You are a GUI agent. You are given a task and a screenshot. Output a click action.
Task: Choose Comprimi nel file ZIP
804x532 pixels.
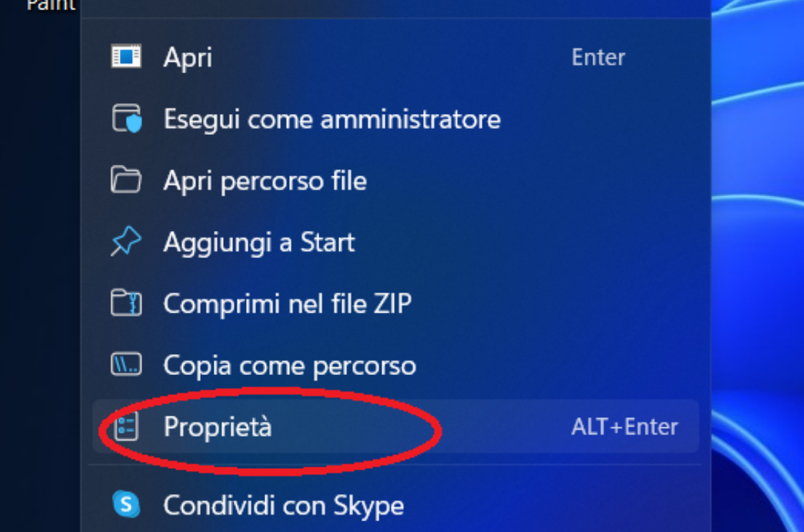tap(287, 304)
